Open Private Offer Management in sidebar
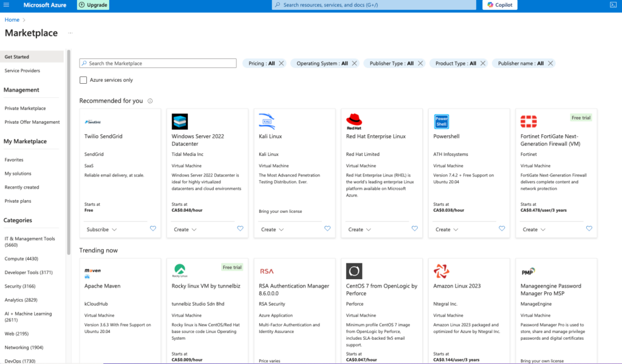Screen dimensions: 622x364 pyautogui.click(x=32, y=122)
